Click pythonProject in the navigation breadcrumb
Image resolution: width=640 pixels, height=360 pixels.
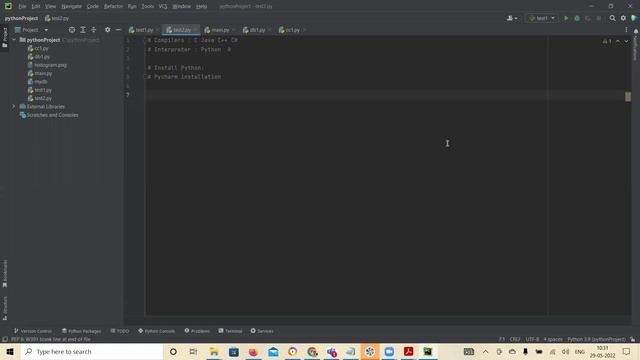(21, 18)
